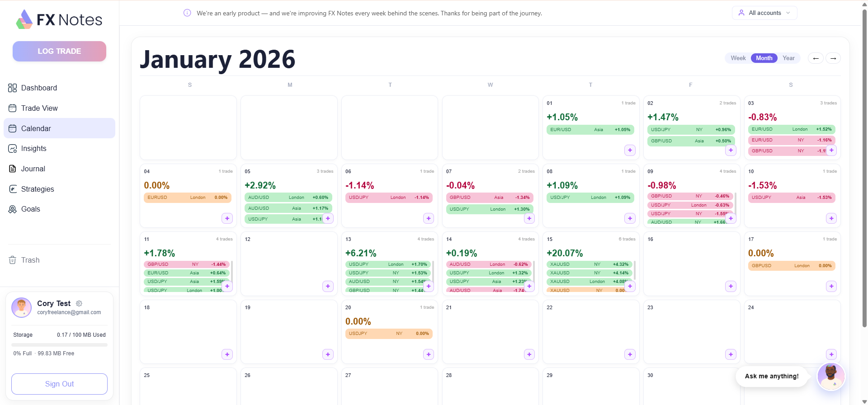Switch calendar view to Week
Viewport: 868px width, 405px height.
click(738, 58)
